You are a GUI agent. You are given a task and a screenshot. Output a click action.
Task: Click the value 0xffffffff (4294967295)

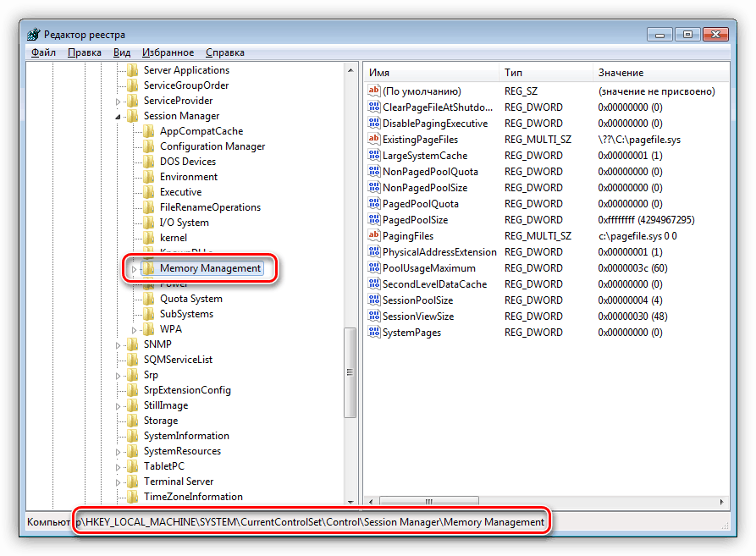[646, 220]
